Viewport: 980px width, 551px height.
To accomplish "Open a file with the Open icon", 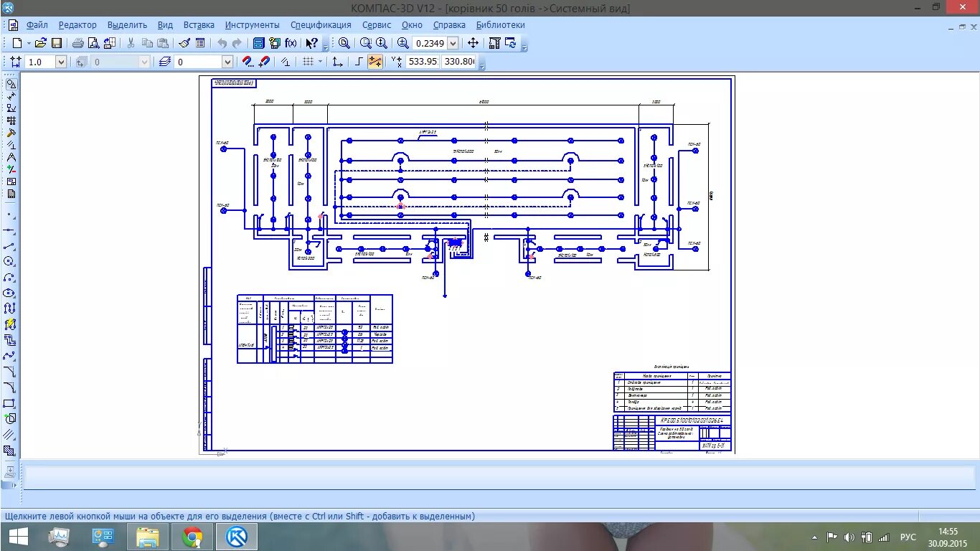I will [x=41, y=43].
